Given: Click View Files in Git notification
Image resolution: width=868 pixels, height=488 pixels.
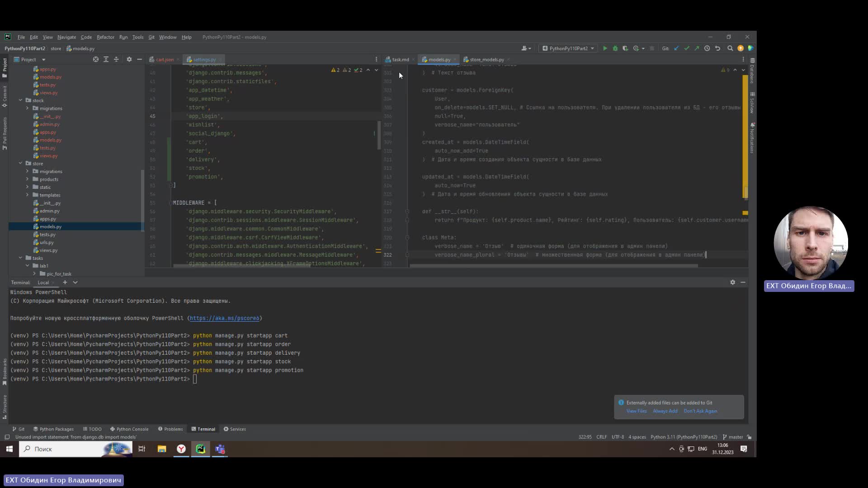Looking at the screenshot, I should coord(637,411).
